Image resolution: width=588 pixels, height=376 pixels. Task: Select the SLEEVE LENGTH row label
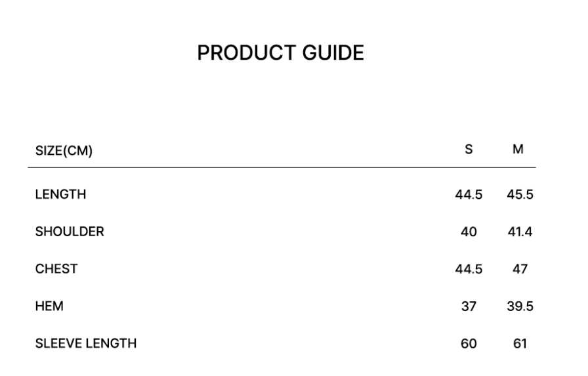(86, 343)
